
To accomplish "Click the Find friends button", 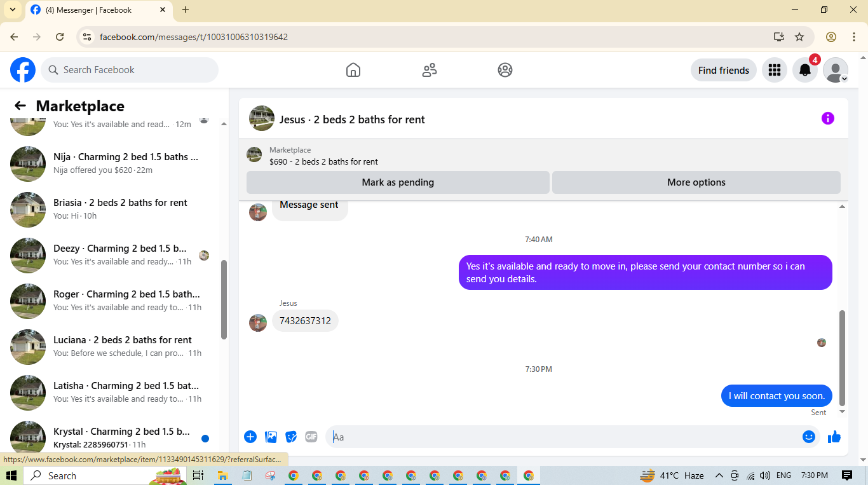I will click(724, 70).
